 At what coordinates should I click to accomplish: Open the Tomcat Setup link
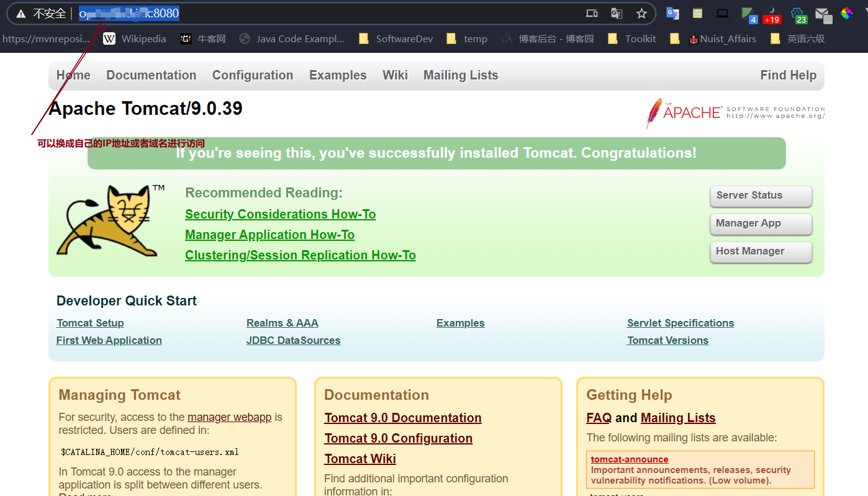(90, 323)
